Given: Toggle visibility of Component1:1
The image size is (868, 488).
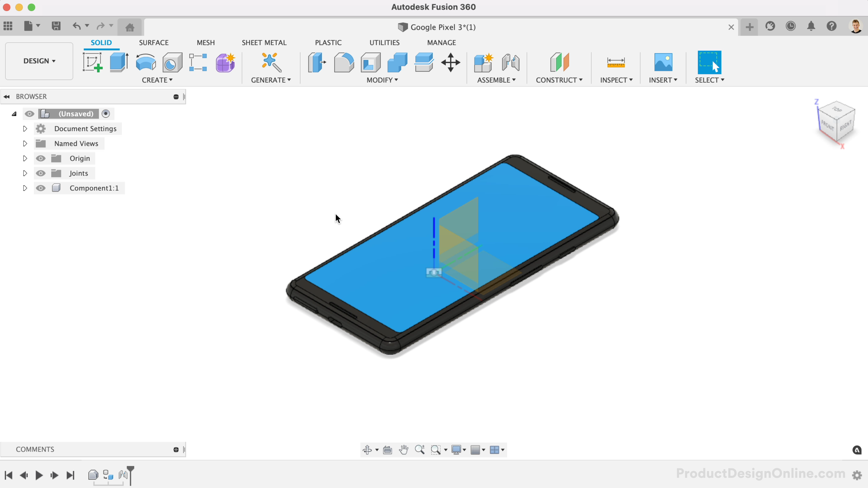Looking at the screenshot, I should pos(40,188).
